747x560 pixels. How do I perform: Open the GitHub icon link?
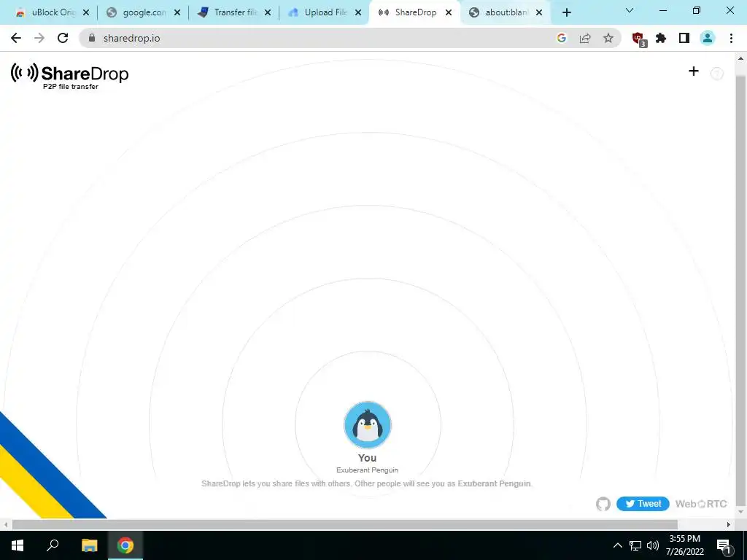603,504
